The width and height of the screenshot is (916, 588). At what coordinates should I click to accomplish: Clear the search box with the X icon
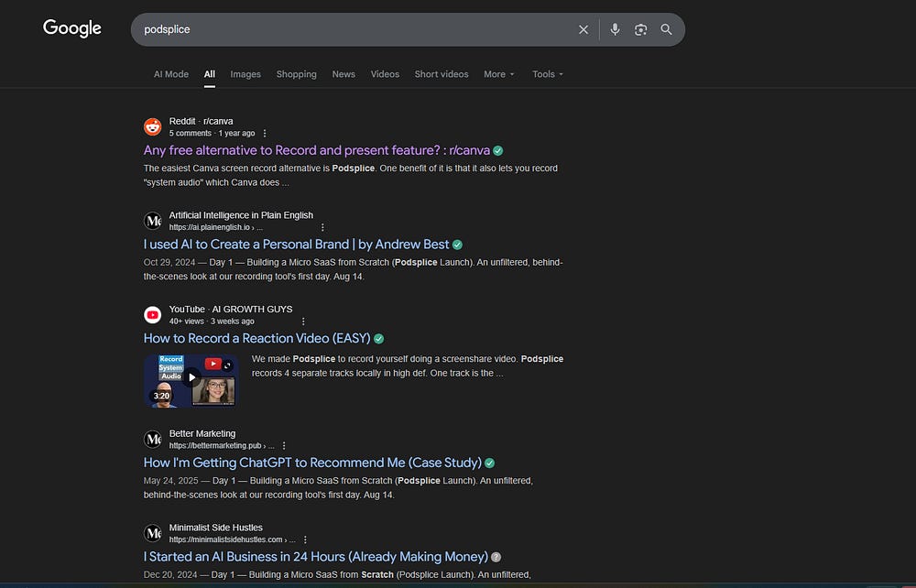(583, 30)
